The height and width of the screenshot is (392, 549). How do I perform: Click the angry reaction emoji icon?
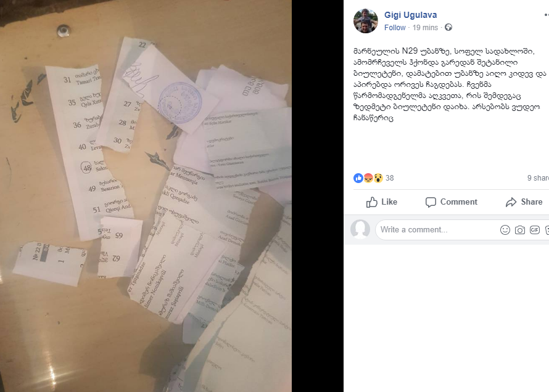368,178
